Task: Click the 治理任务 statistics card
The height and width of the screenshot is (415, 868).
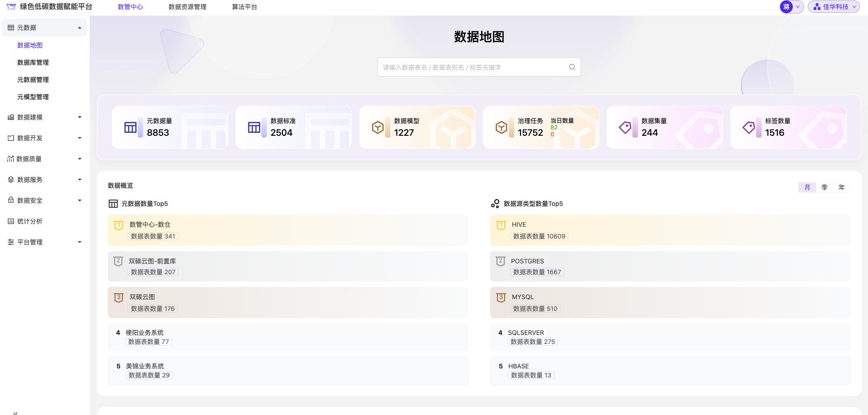Action: pyautogui.click(x=540, y=128)
